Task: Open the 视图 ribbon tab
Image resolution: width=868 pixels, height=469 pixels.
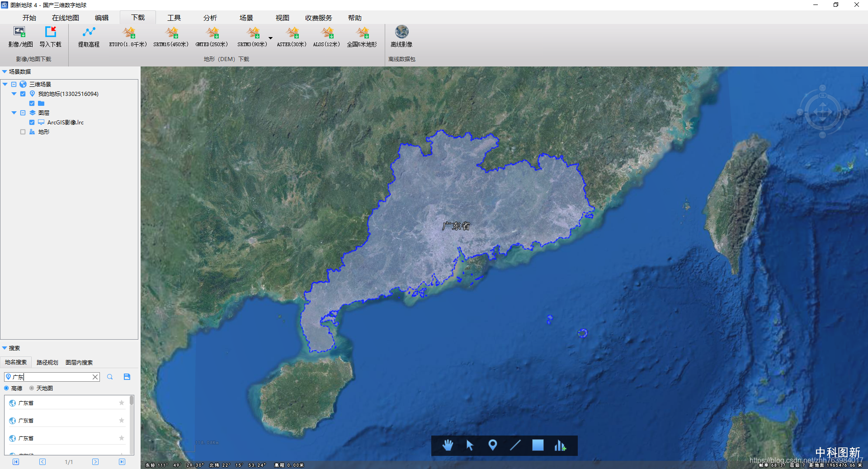Action: (283, 18)
